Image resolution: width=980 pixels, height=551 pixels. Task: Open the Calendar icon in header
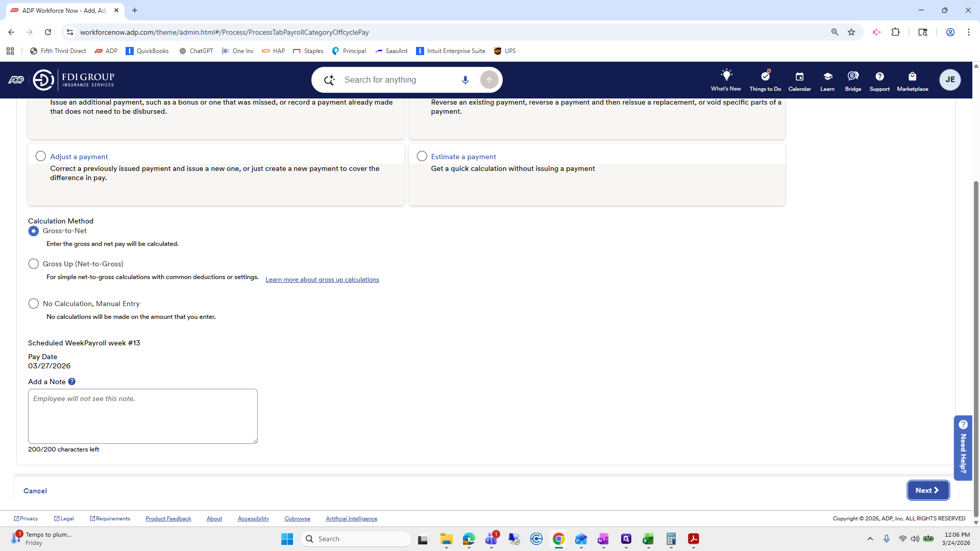[799, 77]
